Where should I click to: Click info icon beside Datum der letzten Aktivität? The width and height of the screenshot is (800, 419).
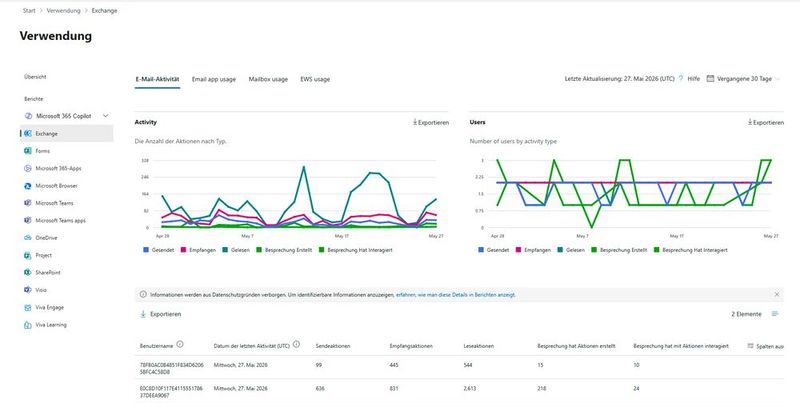tap(296, 344)
